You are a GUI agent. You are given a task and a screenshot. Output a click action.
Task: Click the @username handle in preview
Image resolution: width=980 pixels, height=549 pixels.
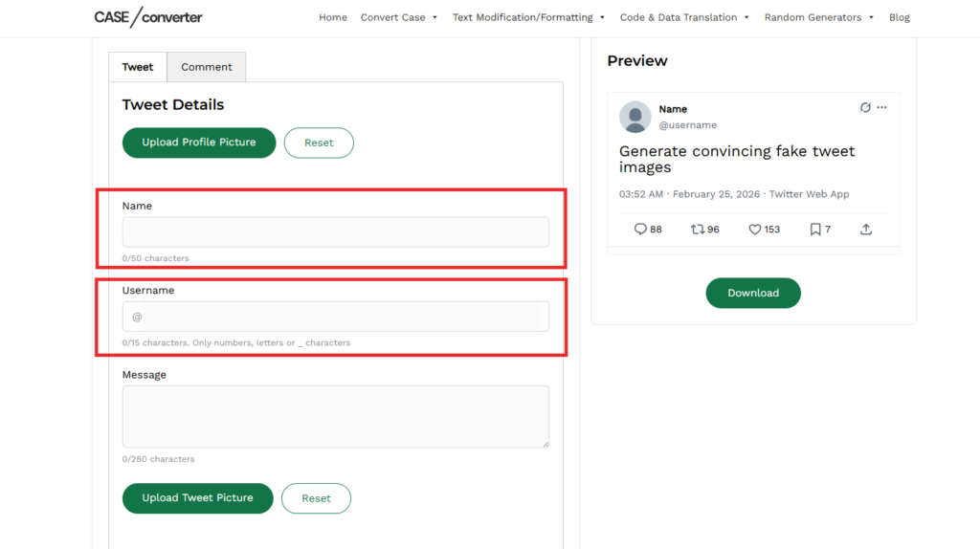point(687,125)
